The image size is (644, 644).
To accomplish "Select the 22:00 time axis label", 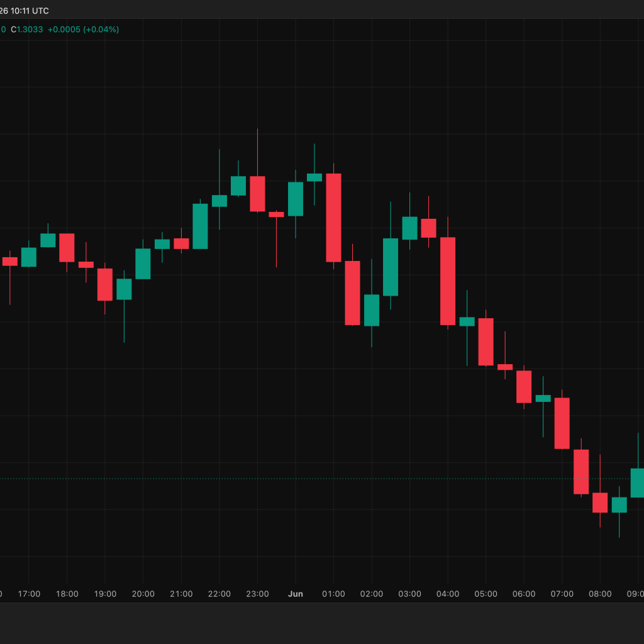I will click(219, 594).
